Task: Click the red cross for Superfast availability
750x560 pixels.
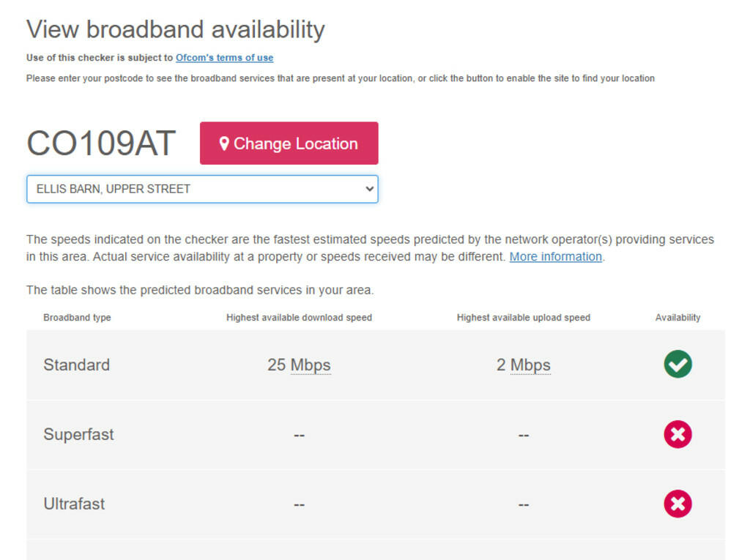Action: click(677, 434)
